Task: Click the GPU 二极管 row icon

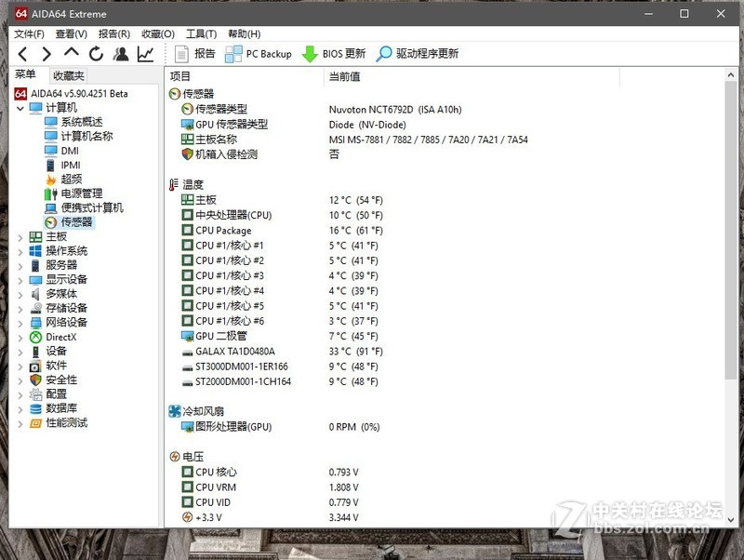Action: coord(188,336)
